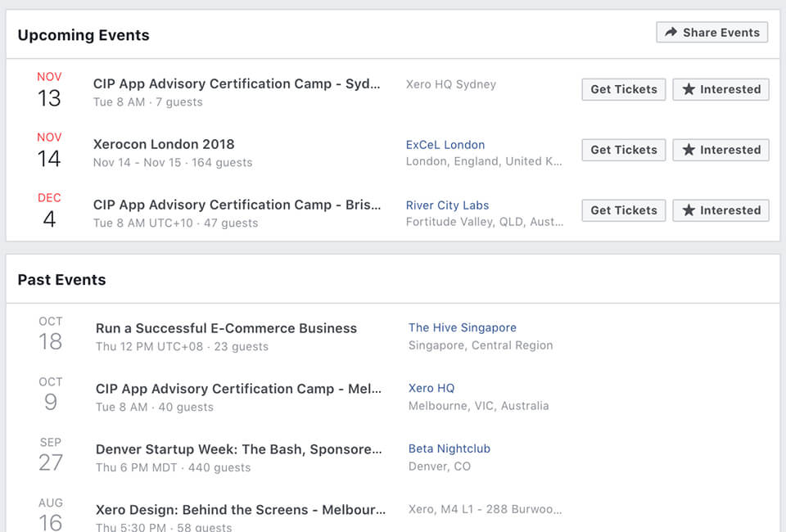Get Tickets for Xerocon London 2018
The image size is (786, 532).
point(624,150)
